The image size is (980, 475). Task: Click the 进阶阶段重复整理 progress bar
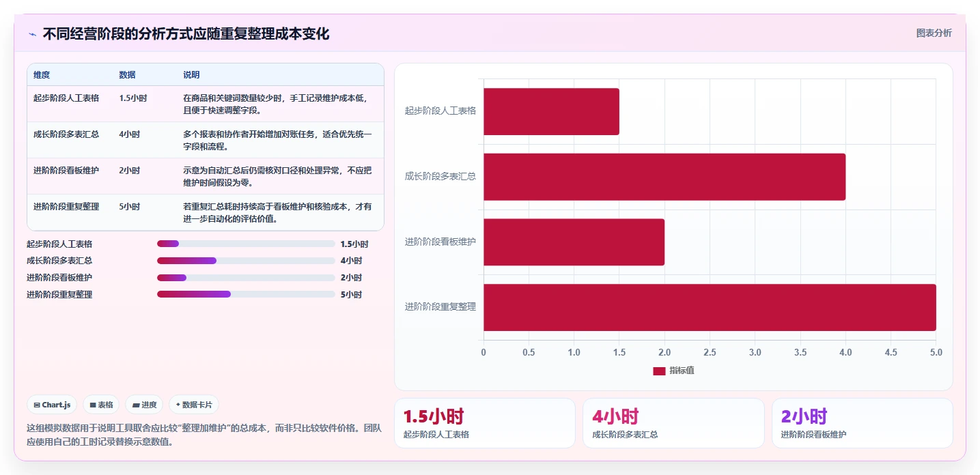click(x=246, y=294)
